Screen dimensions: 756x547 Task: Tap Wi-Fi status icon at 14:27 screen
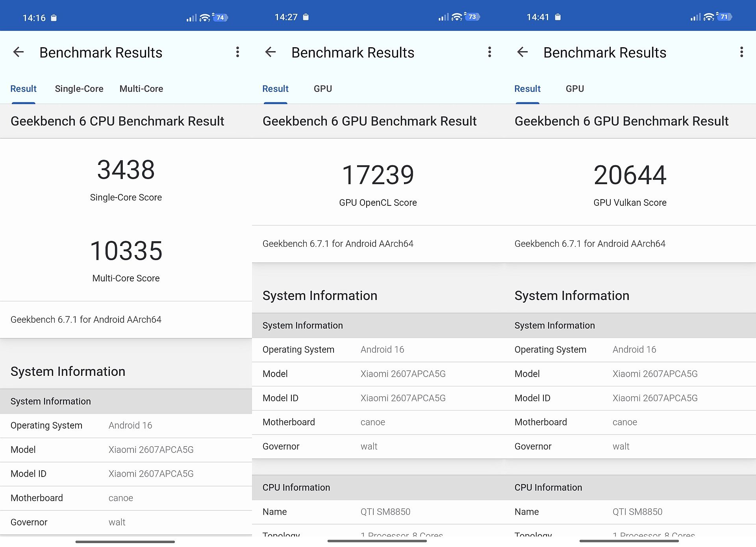point(457,17)
